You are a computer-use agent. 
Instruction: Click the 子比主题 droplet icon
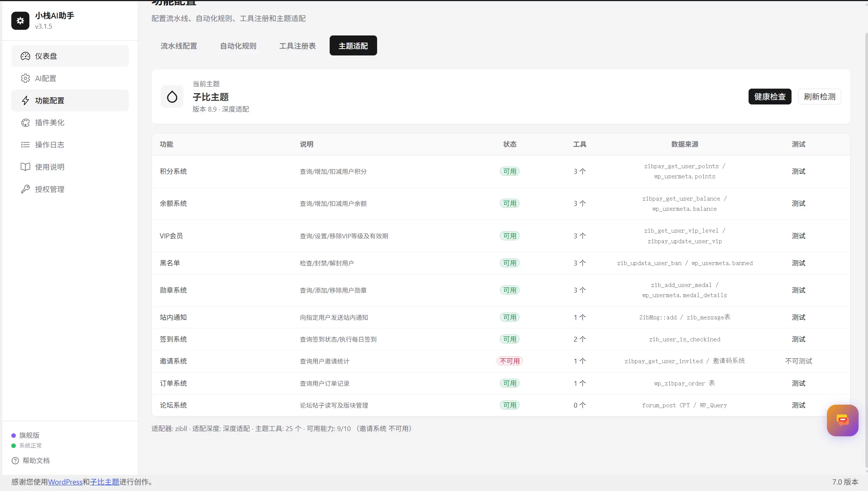[172, 97]
